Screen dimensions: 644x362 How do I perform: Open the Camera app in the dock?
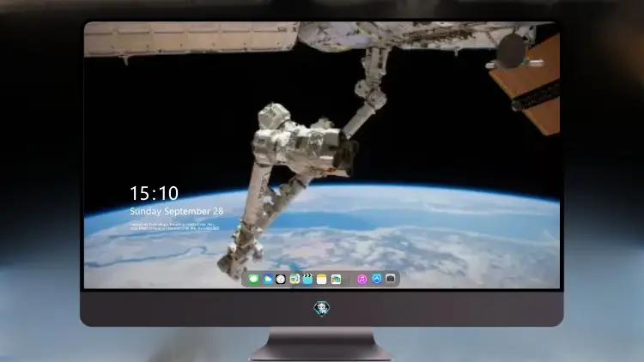[391, 279]
